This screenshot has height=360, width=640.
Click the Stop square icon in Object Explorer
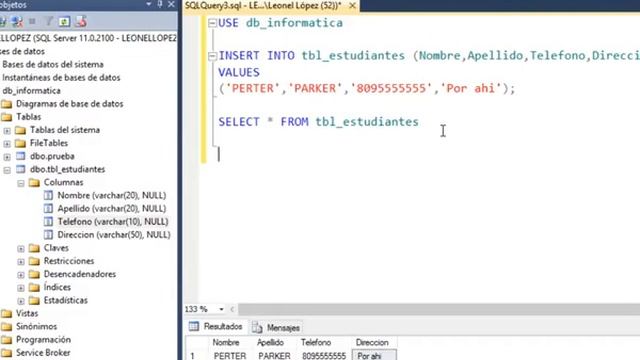click(32, 21)
